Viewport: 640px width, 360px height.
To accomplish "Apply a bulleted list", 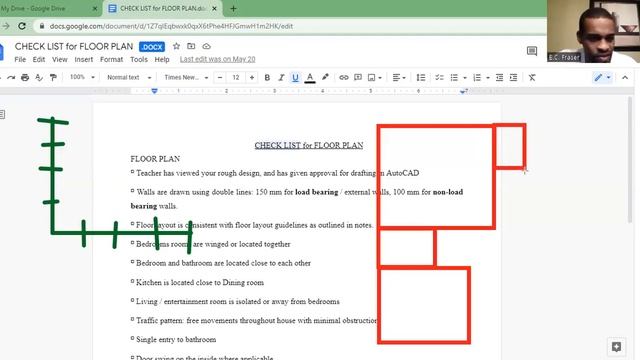I will coord(454,78).
